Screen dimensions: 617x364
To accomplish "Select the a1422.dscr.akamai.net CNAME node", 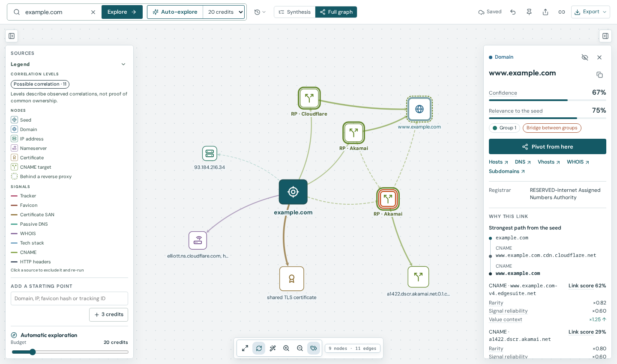I will point(418,277).
